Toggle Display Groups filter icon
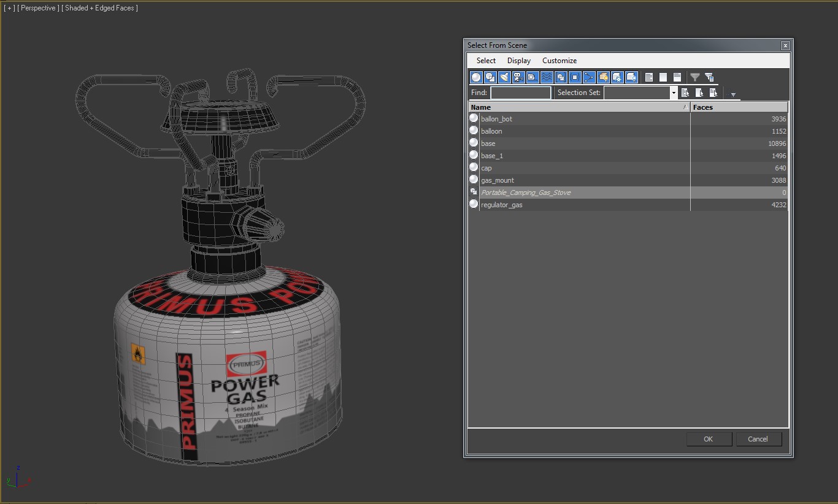 click(561, 77)
